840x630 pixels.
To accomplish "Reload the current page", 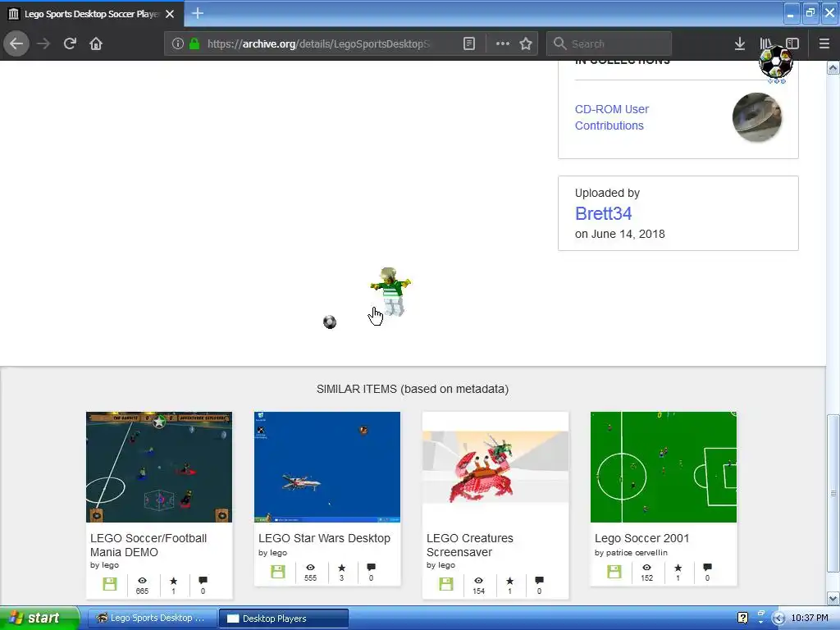I will click(70, 43).
